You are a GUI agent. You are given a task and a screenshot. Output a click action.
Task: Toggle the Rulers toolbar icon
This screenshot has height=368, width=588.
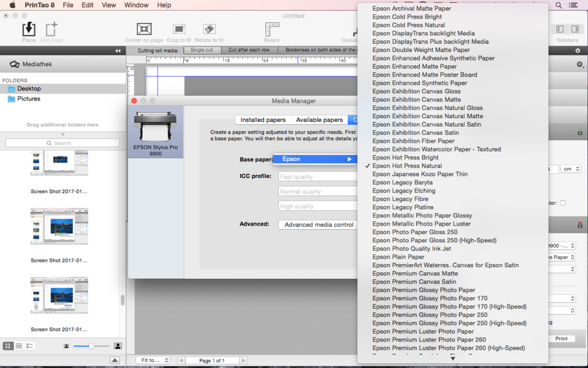coord(272,29)
